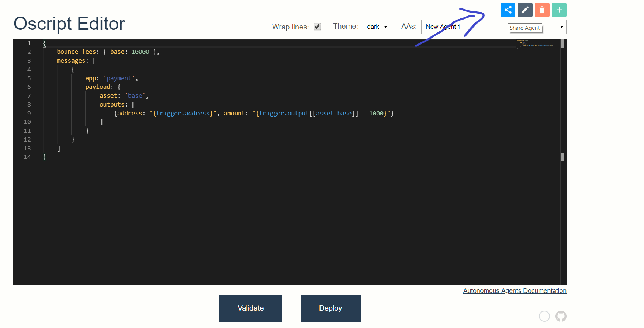Screen dimensions: 644x328
Task: Click 'messages:' in the code
Action: pyautogui.click(x=73, y=61)
